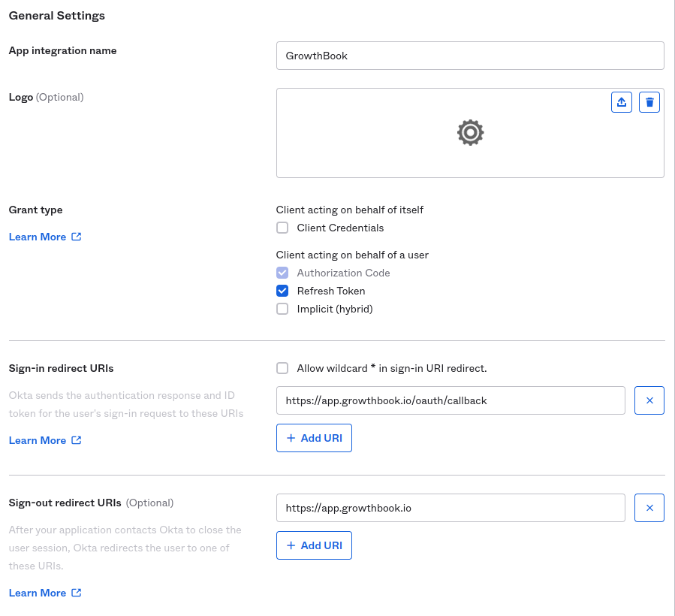
Task: Remove the sign-out redirect URI with X
Action: (x=649, y=508)
